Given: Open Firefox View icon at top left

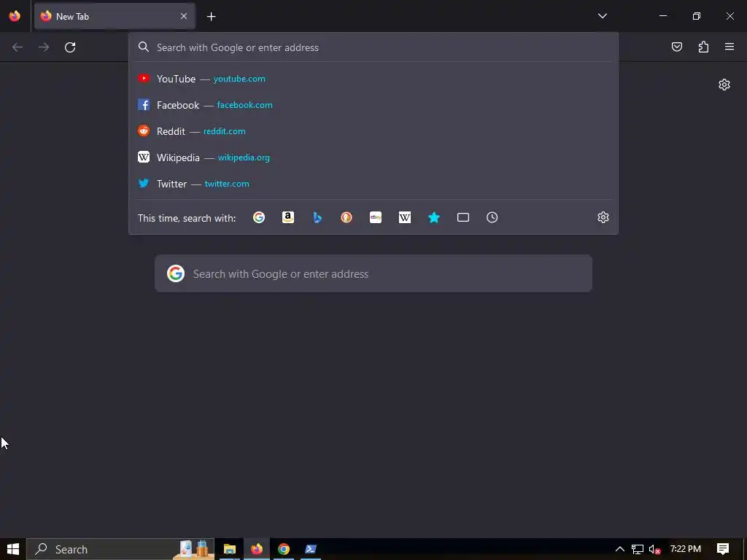Looking at the screenshot, I should 15,16.
